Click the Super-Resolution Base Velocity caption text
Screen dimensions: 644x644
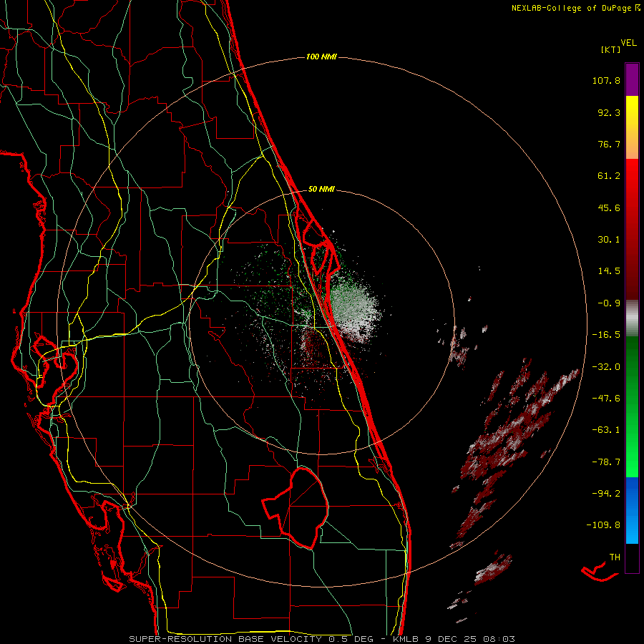point(321,639)
